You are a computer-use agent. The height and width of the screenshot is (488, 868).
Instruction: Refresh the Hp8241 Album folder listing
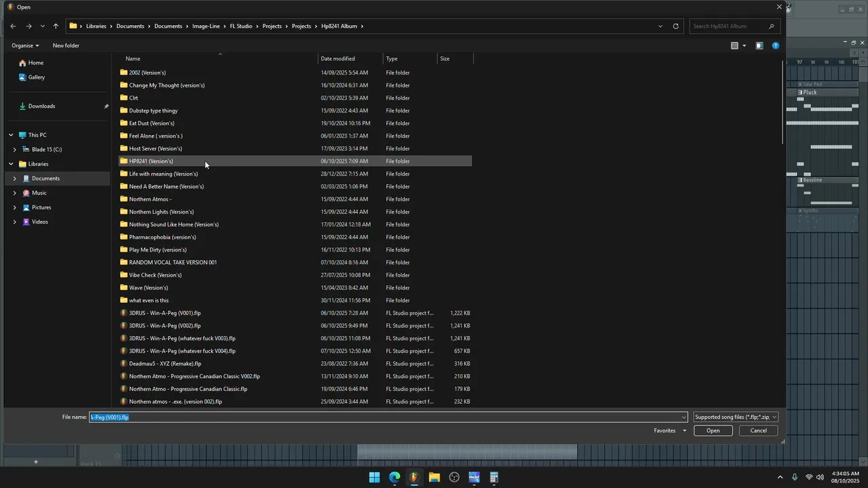[x=675, y=26]
